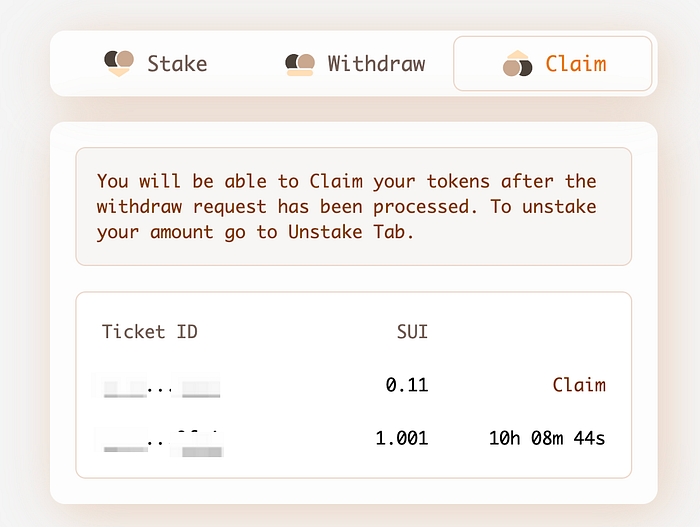The height and width of the screenshot is (527, 700).
Task: Click the 0.11 SUI amount
Action: click(407, 385)
